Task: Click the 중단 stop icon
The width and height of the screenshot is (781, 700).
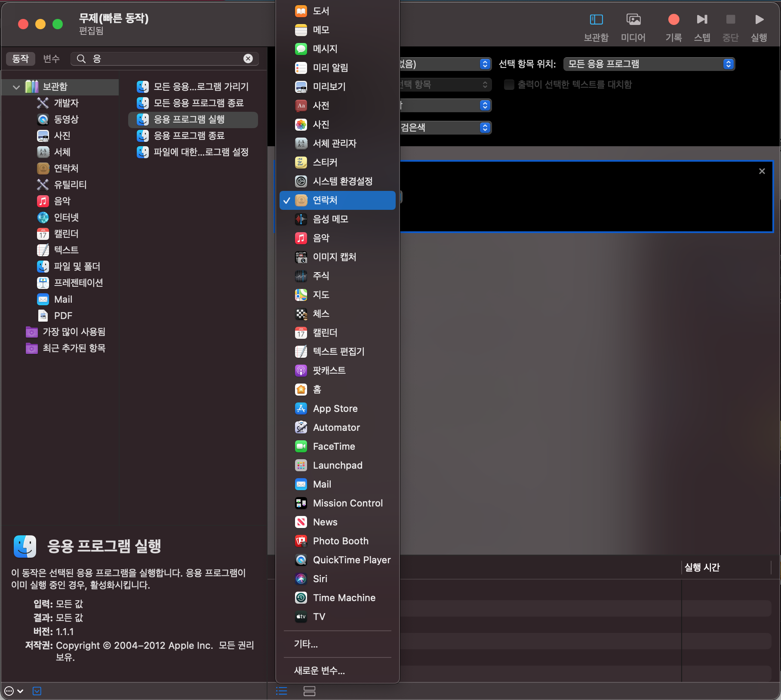Action: click(x=730, y=19)
